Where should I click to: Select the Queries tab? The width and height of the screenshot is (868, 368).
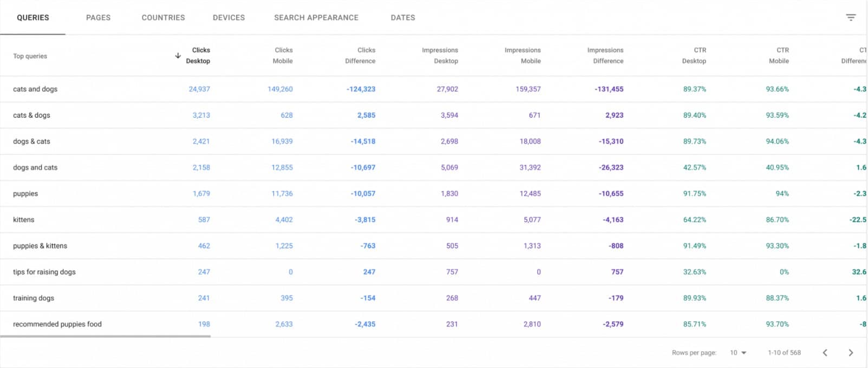(33, 18)
